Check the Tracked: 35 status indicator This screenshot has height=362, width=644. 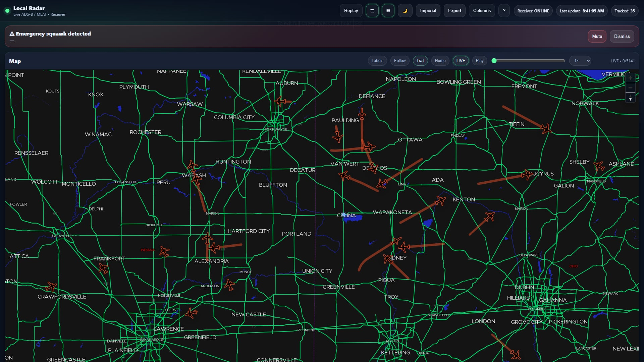click(x=624, y=10)
